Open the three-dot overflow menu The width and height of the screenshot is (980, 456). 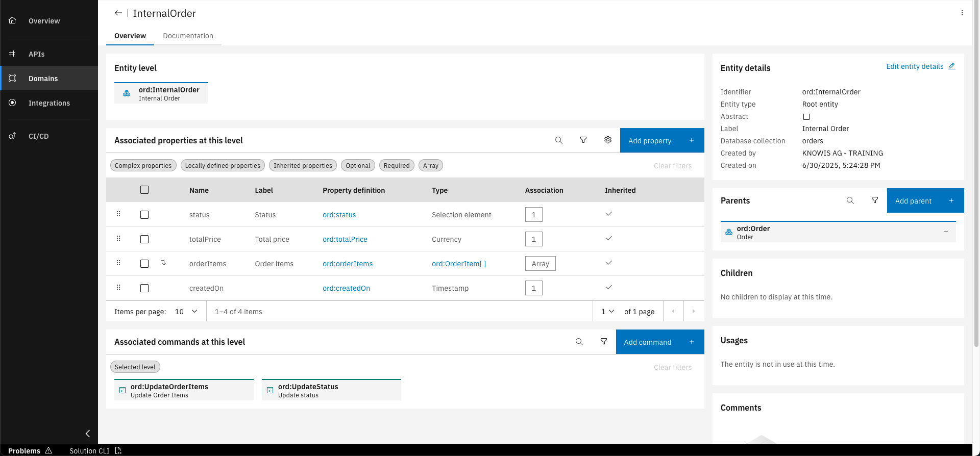pyautogui.click(x=962, y=13)
